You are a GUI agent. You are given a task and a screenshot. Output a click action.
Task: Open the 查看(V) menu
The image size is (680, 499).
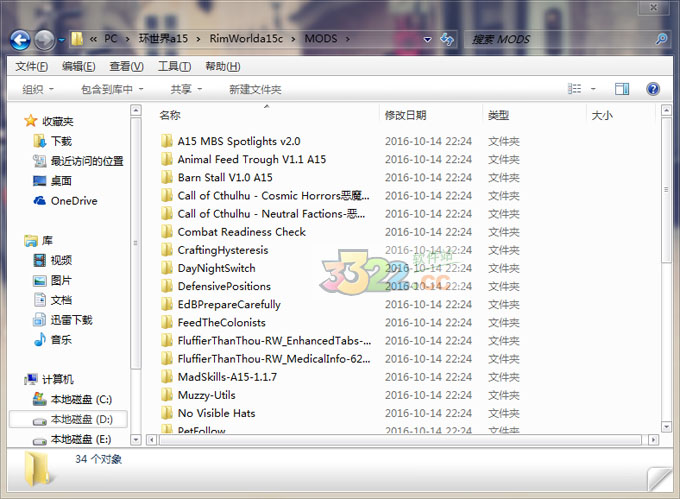[126, 66]
